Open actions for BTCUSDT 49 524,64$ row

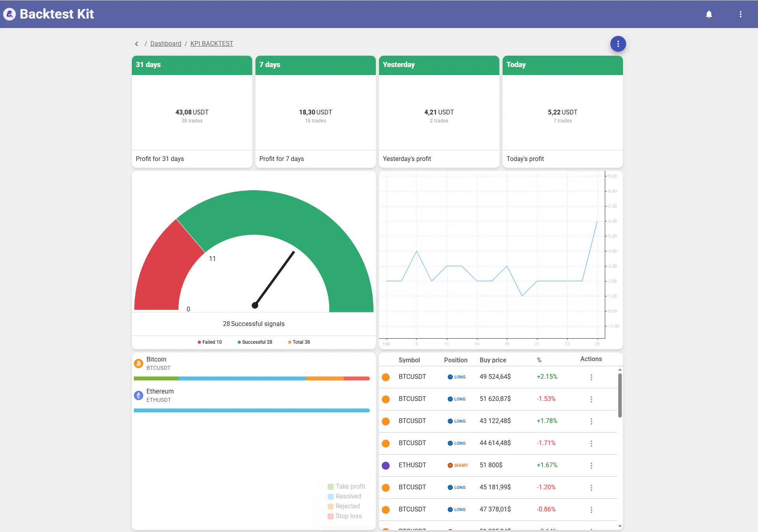point(591,377)
